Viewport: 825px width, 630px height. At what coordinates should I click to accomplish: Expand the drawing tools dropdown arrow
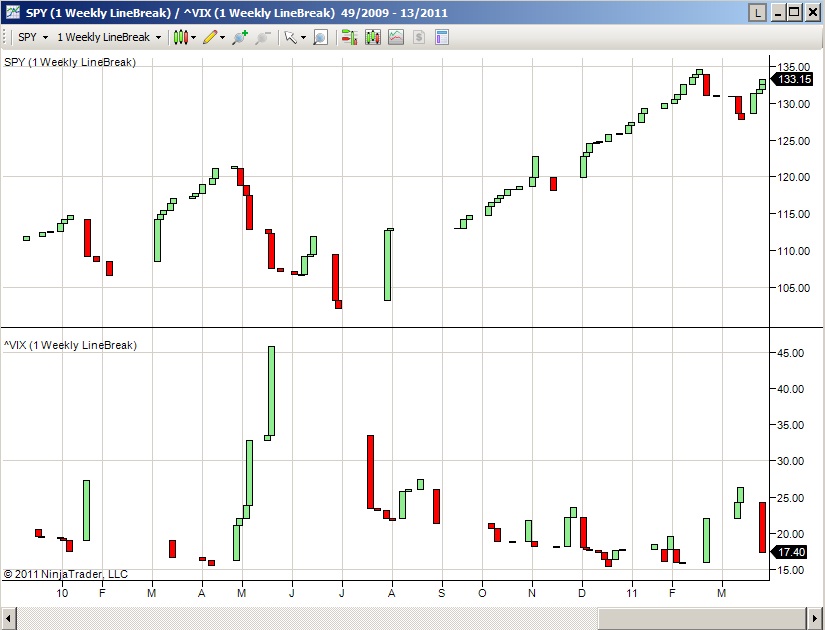223,37
